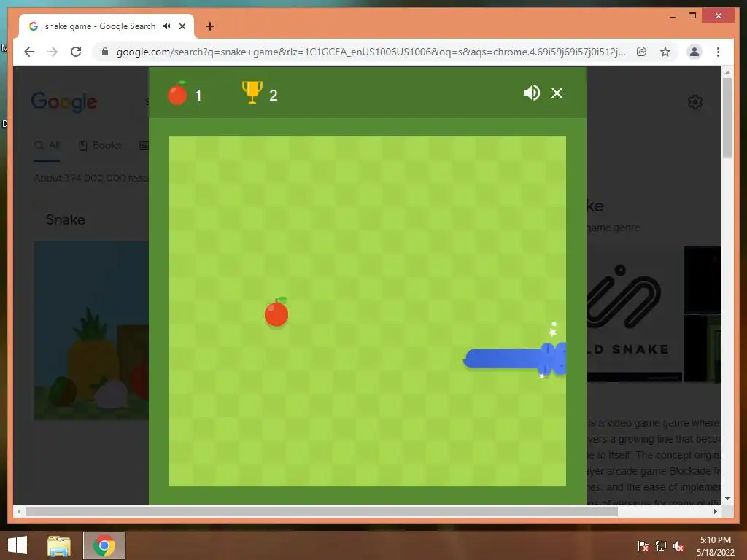Select the snake game - Google Search tab
The image size is (747, 560).
click(107, 26)
